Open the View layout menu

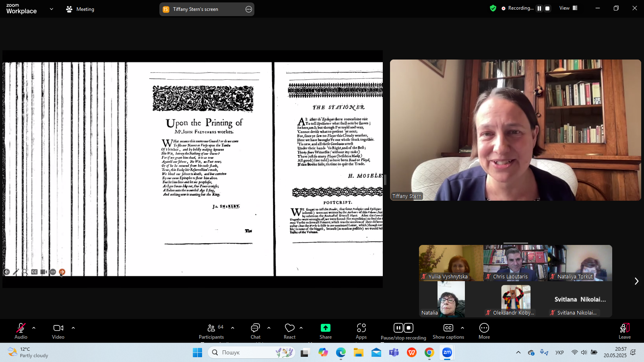[x=568, y=8]
